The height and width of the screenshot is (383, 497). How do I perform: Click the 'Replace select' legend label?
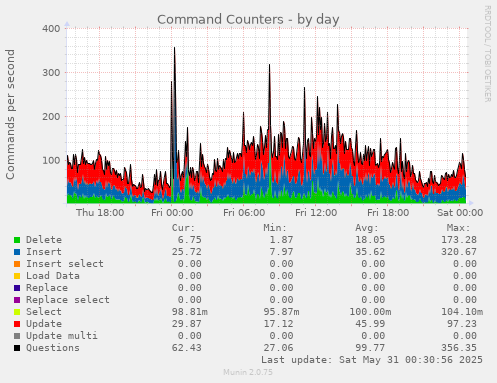point(68,300)
